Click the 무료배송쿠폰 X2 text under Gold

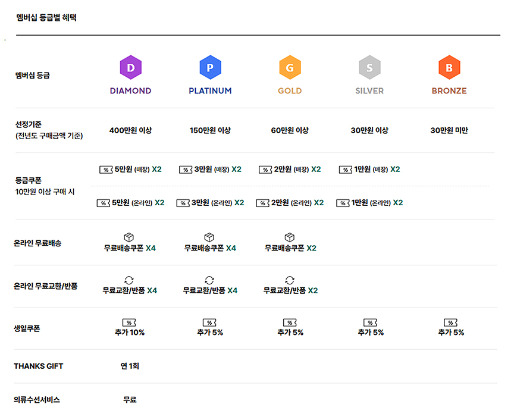[x=290, y=248]
